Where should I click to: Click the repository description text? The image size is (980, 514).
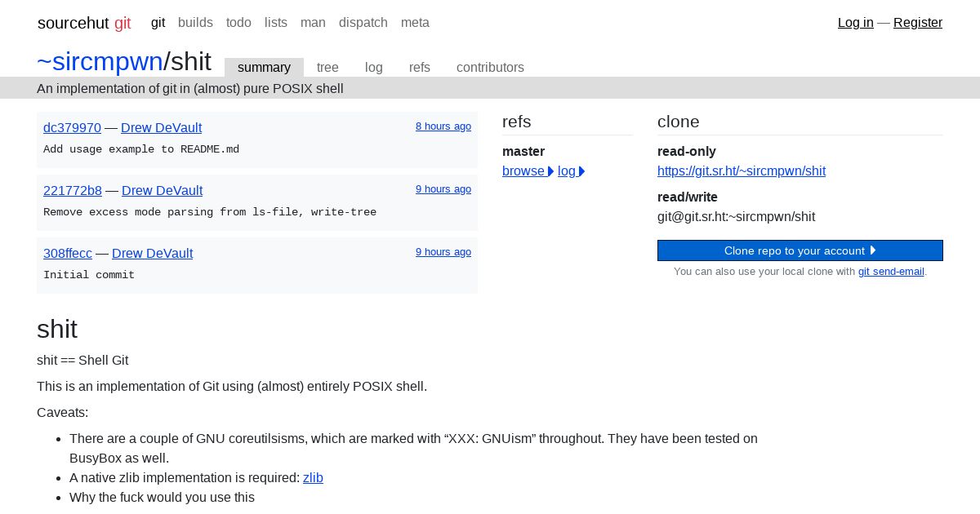190,88
